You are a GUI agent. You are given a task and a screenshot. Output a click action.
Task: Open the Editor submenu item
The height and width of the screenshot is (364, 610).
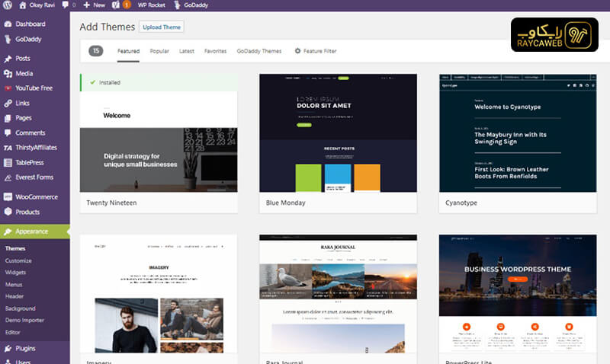click(12, 332)
